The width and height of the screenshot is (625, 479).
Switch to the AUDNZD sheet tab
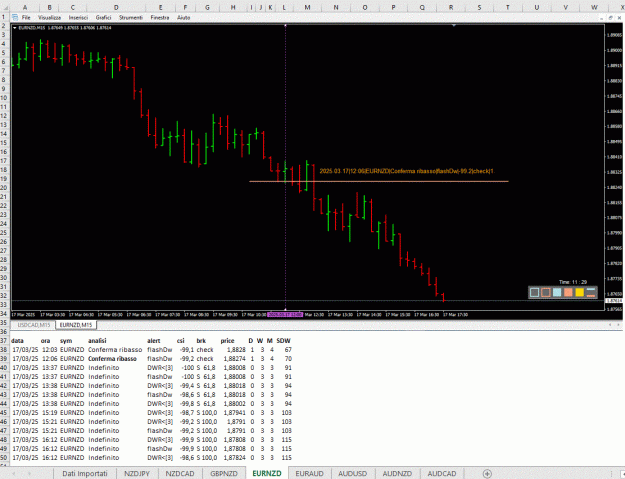coord(397,473)
